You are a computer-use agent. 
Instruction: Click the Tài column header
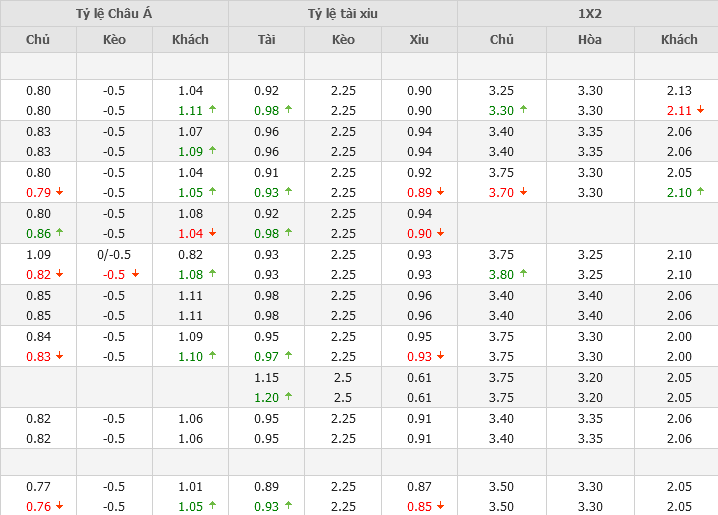[x=266, y=40]
